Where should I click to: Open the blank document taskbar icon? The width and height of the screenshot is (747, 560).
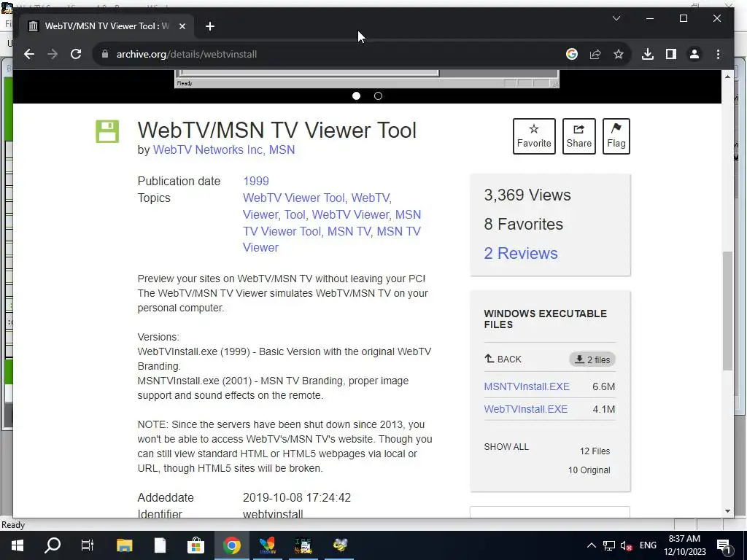(160, 545)
